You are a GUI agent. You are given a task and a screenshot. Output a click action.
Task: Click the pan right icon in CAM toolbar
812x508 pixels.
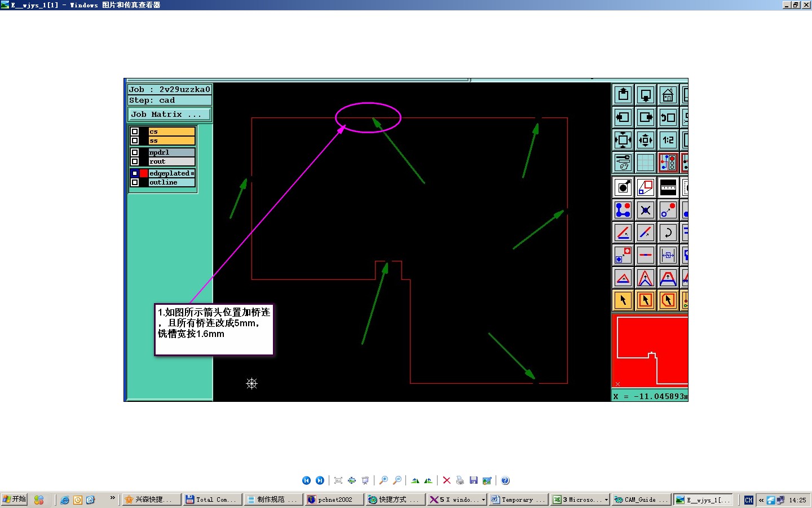click(x=646, y=117)
